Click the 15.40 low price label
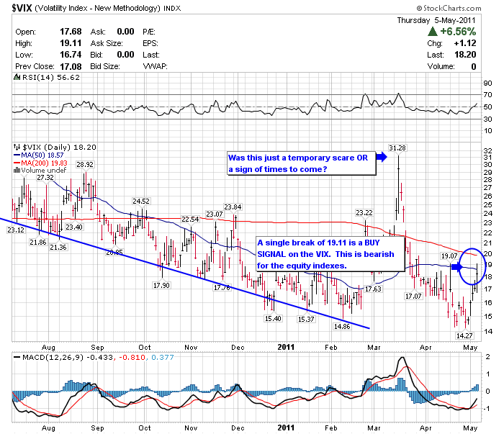 (x=273, y=318)
